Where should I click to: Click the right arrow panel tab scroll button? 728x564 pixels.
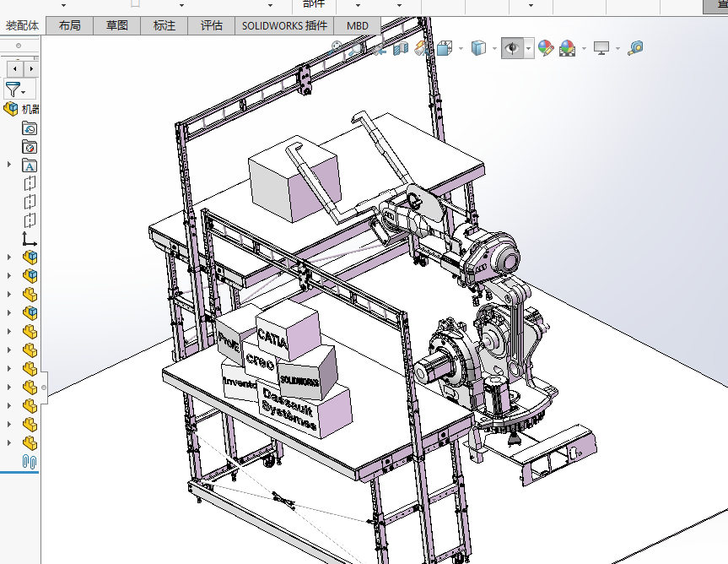(31, 68)
